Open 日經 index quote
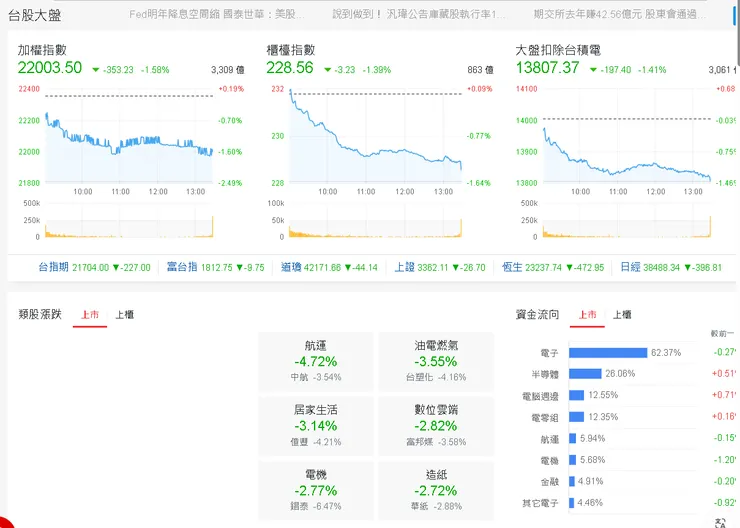Screen dimensions: 740x528 pos(671,268)
